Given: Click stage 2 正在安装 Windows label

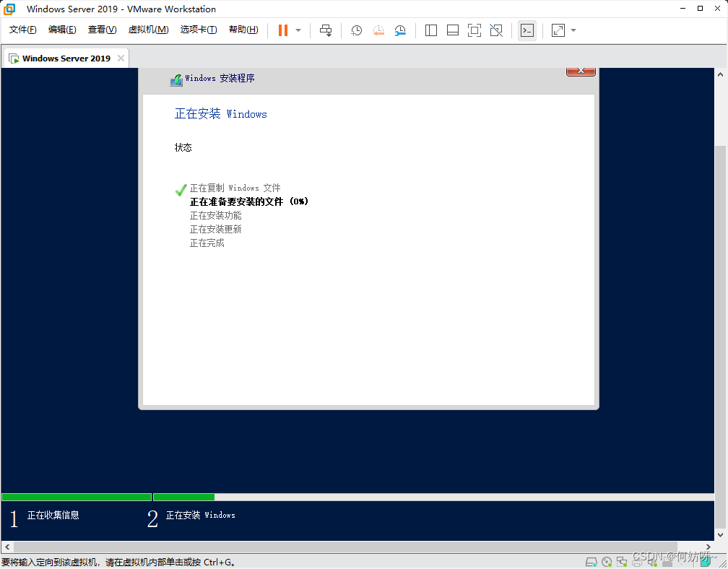Looking at the screenshot, I should tap(201, 515).
